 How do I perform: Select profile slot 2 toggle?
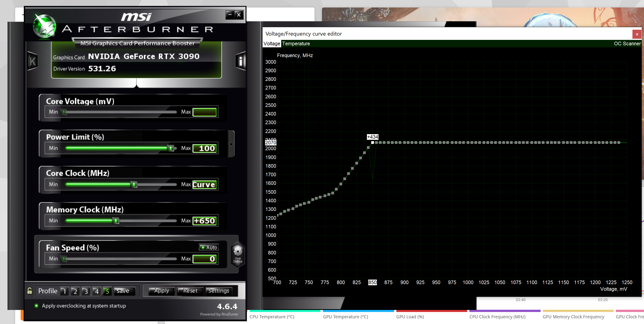[75, 291]
